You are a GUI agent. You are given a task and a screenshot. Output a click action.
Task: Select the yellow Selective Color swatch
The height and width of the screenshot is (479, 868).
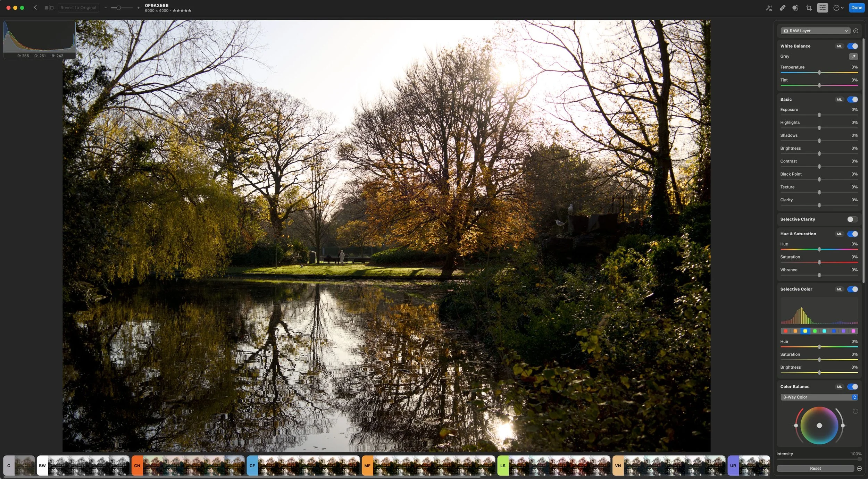coord(805,331)
